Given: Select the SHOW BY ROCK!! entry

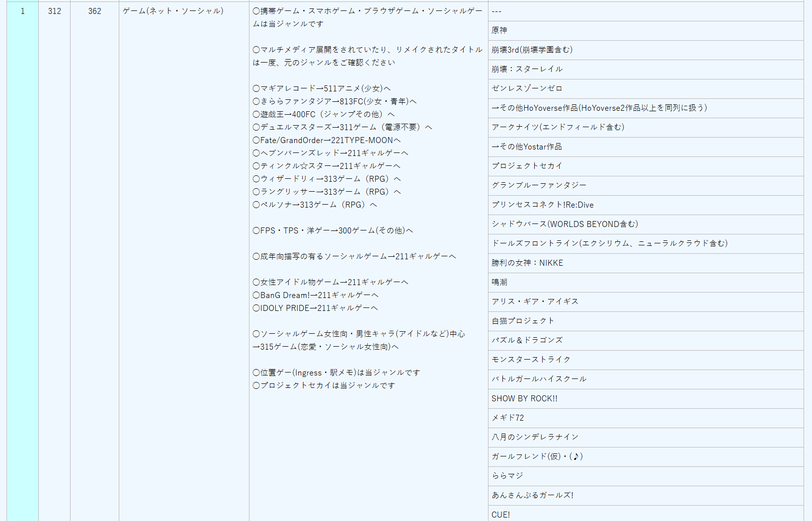Looking at the screenshot, I should [x=646, y=398].
